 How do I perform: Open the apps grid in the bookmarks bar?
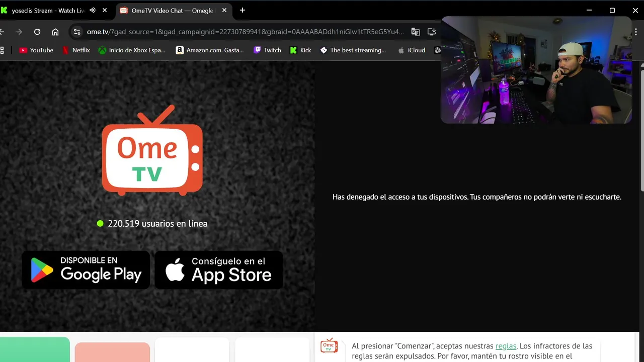[2, 50]
